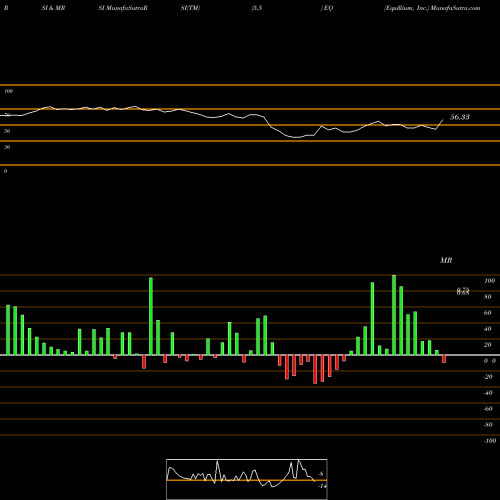
Task: Click the mini chart value -8
Action: [x=321, y=474]
